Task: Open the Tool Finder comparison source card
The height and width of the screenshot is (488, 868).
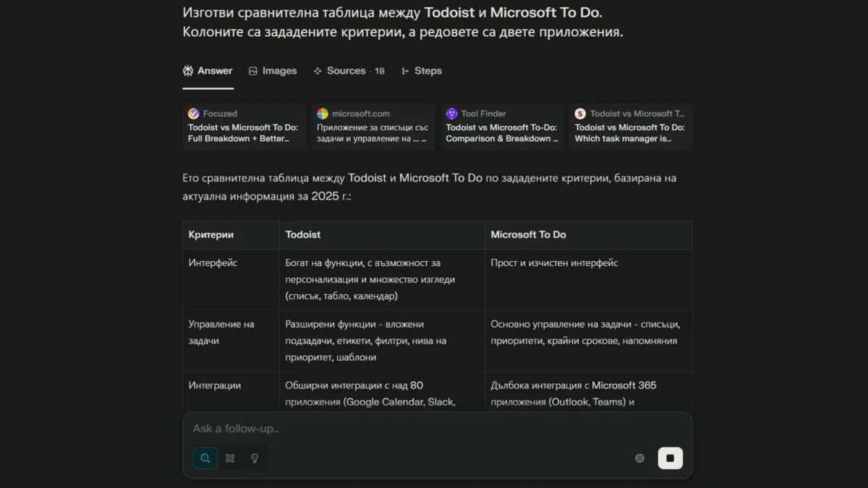Action: click(502, 127)
